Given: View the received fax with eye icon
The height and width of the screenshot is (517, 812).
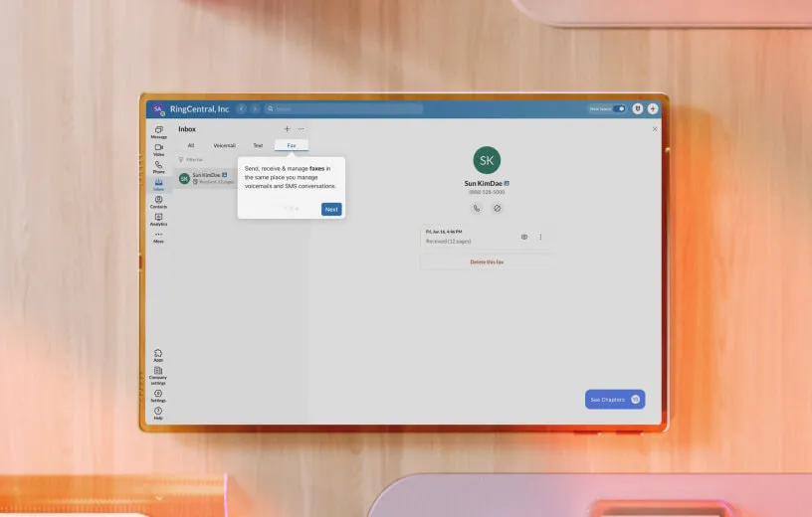Looking at the screenshot, I should [524, 237].
